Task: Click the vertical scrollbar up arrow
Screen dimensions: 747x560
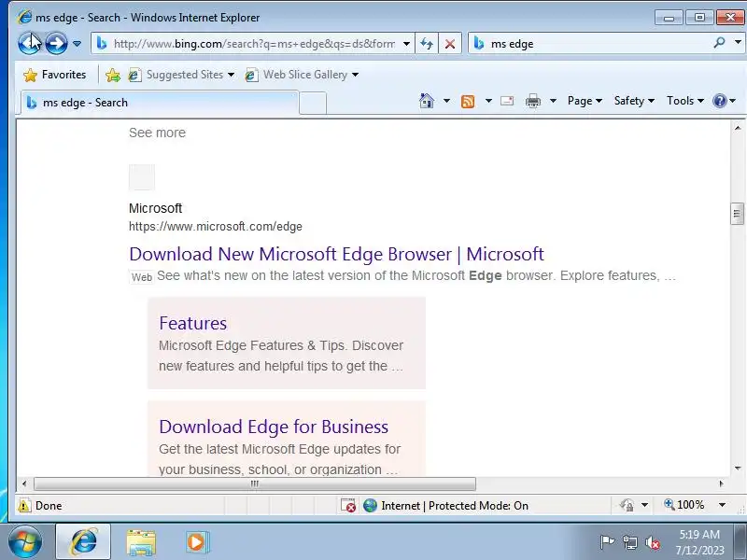Action: click(738, 128)
